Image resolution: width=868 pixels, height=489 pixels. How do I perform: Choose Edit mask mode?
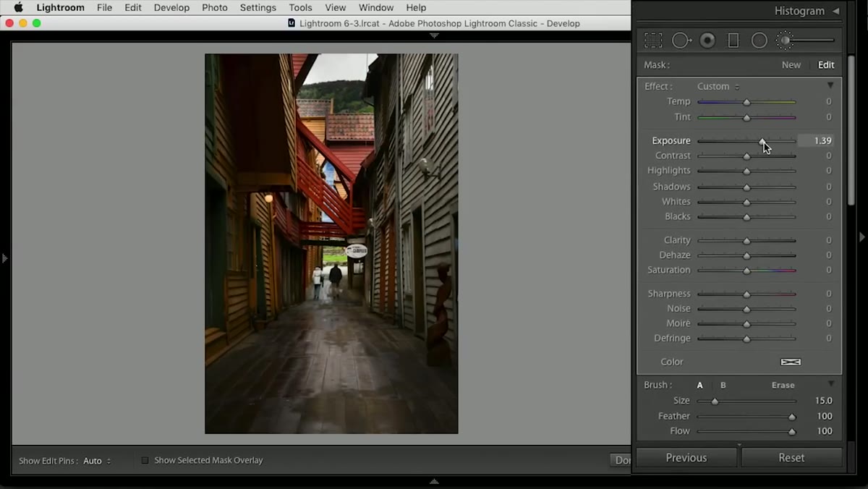pyautogui.click(x=826, y=64)
